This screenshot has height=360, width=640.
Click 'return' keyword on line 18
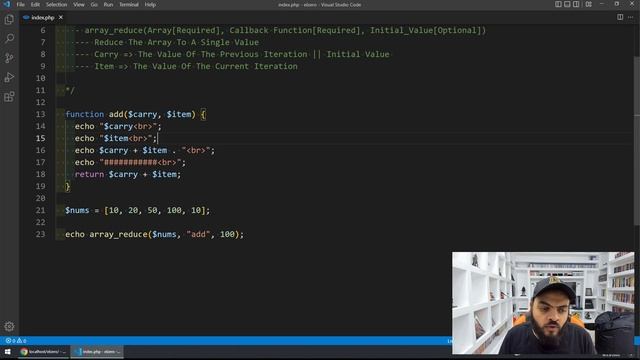pyautogui.click(x=89, y=174)
